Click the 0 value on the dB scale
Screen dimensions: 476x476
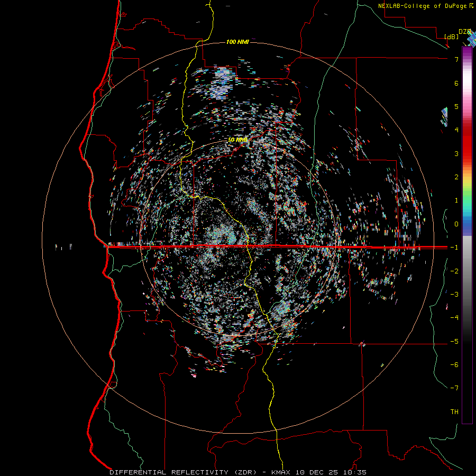456,224
